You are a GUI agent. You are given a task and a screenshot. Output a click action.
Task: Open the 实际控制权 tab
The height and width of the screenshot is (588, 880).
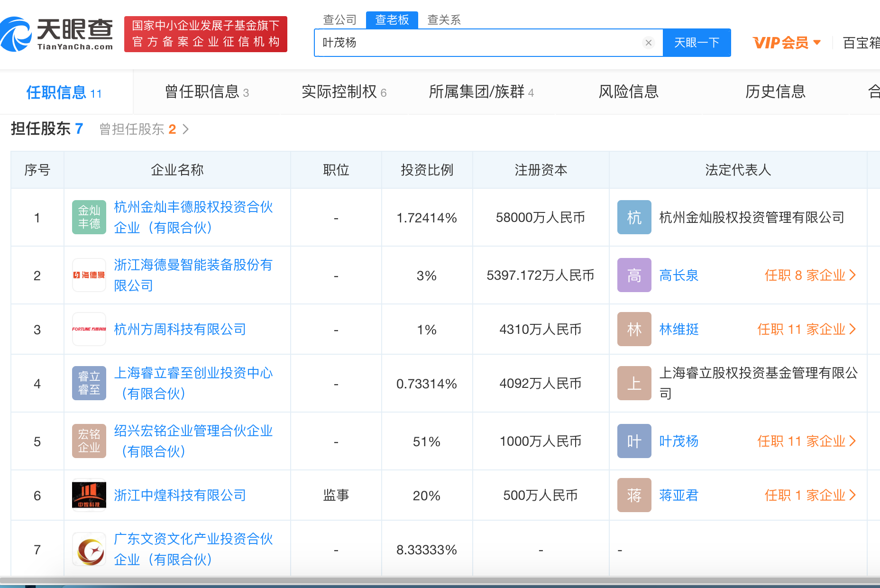[344, 92]
